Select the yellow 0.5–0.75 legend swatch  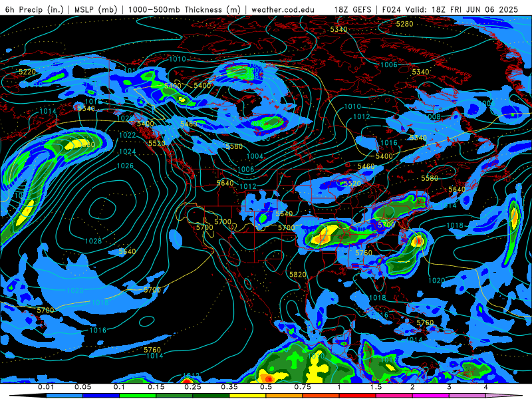click(x=247, y=396)
